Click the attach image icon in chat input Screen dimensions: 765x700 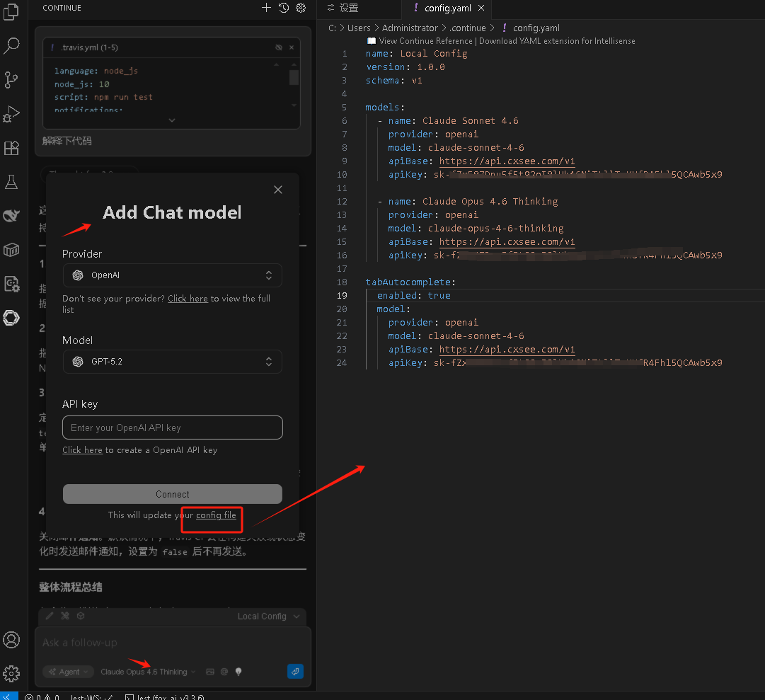pyautogui.click(x=210, y=672)
